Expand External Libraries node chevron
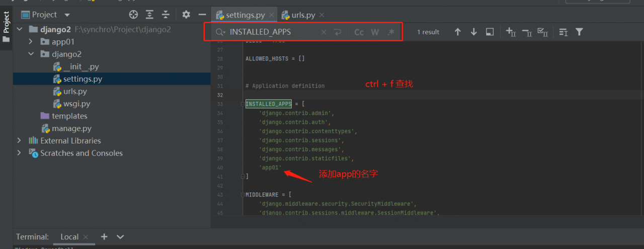Viewport: 644px width, 249px height. 20,141
